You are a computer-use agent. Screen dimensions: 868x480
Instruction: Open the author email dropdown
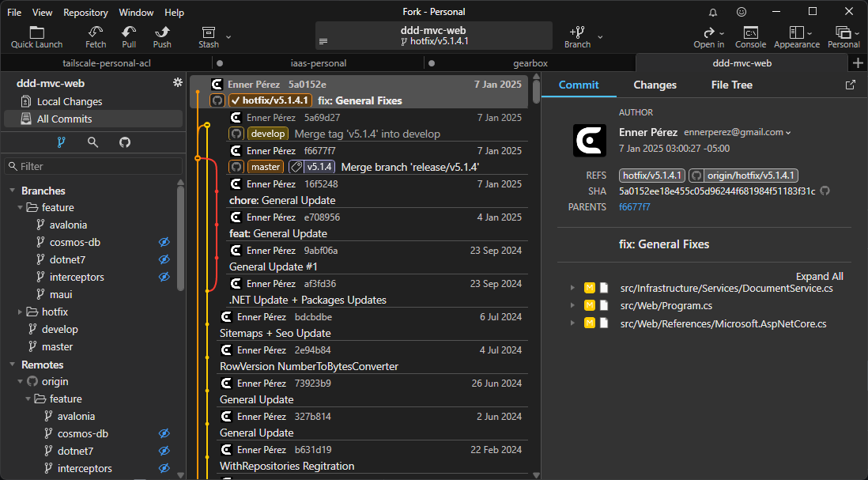(788, 133)
